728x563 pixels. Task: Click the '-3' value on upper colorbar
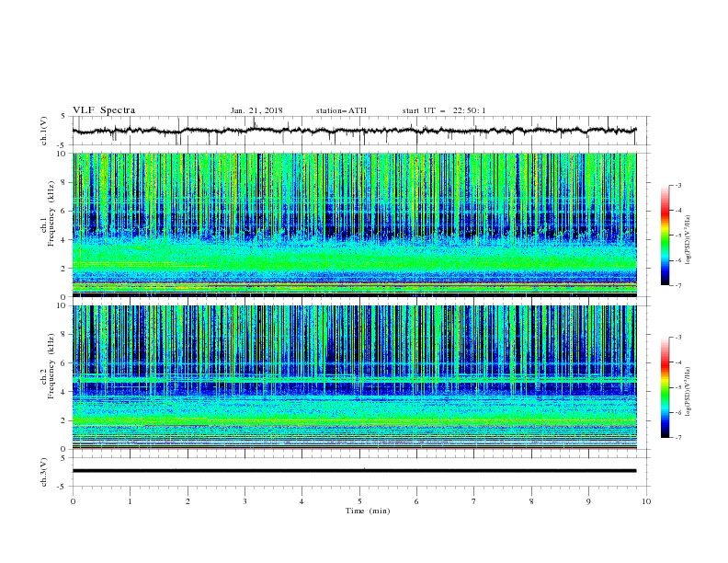pyautogui.click(x=677, y=185)
